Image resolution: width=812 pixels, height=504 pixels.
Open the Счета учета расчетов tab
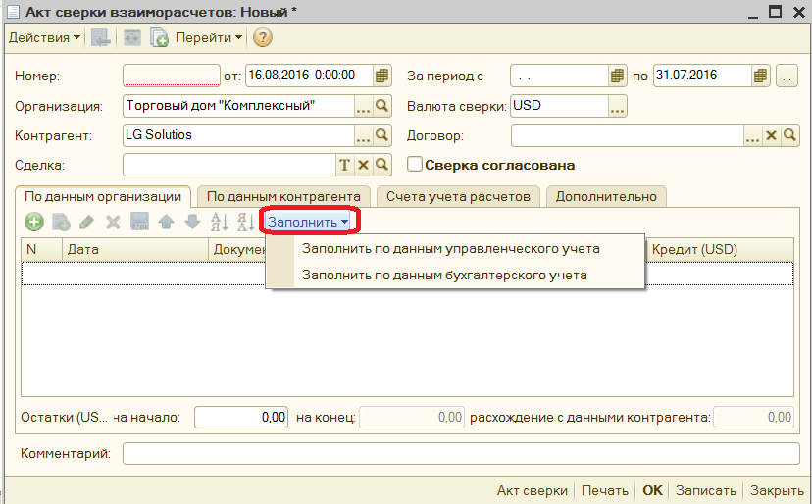(458, 196)
